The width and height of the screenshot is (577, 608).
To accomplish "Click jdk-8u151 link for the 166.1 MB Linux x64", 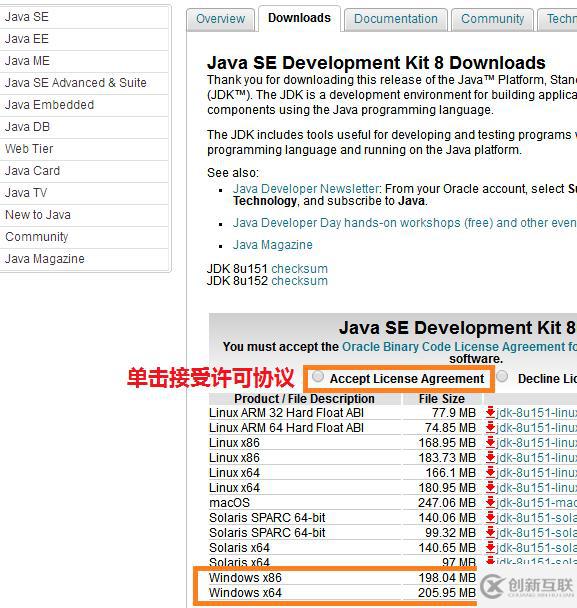I will (537, 473).
